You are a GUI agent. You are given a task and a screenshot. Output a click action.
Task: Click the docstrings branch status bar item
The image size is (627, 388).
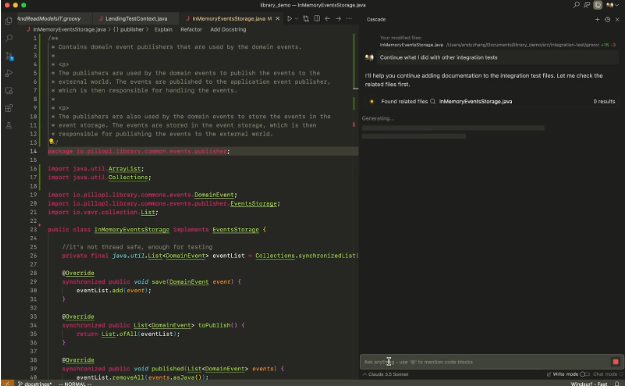35,385
